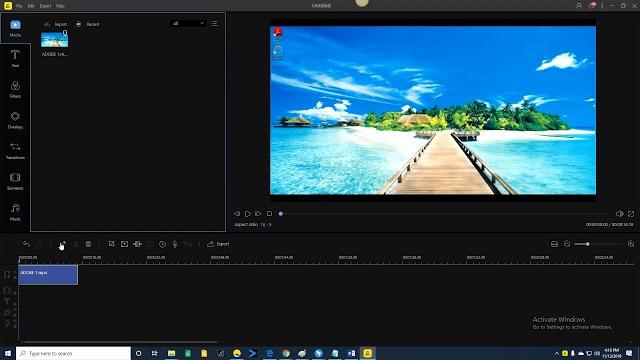Click the text track header icon
This screenshot has height=360, width=640.
7,301
